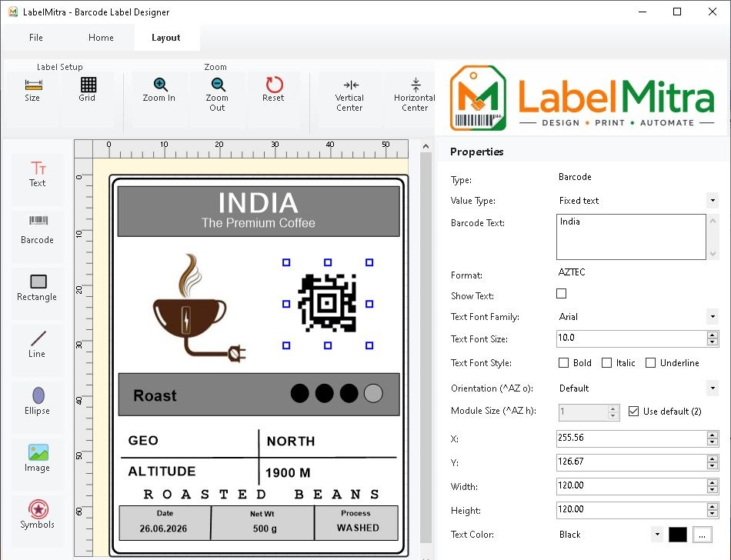Viewport: 731px width, 560px height.
Task: Select the coffee cup image on the label
Action: pos(199,308)
